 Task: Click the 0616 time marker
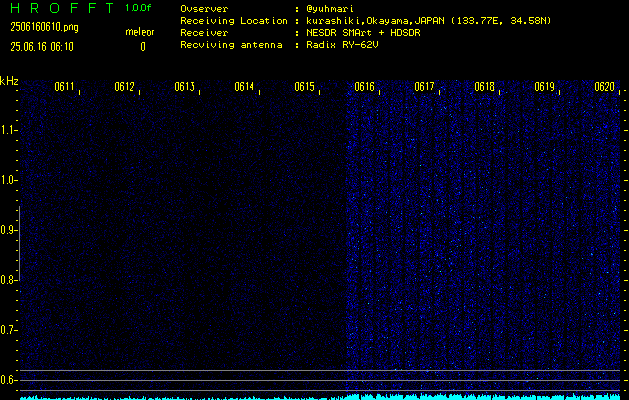point(364,87)
